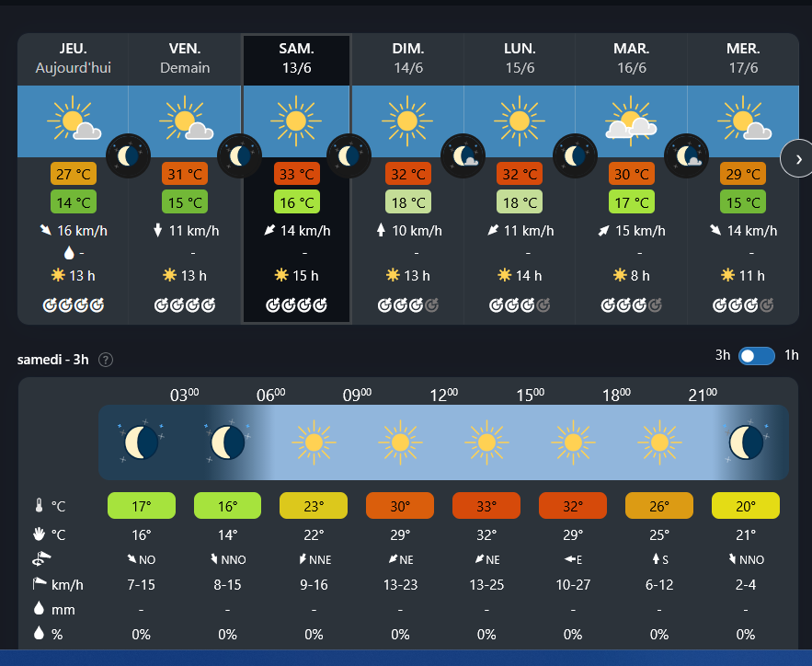Click the 09:00 hour label
812x666 pixels.
(x=357, y=396)
